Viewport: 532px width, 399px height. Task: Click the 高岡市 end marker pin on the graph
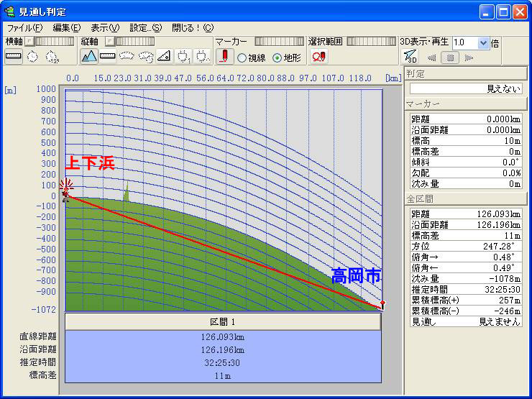click(382, 304)
